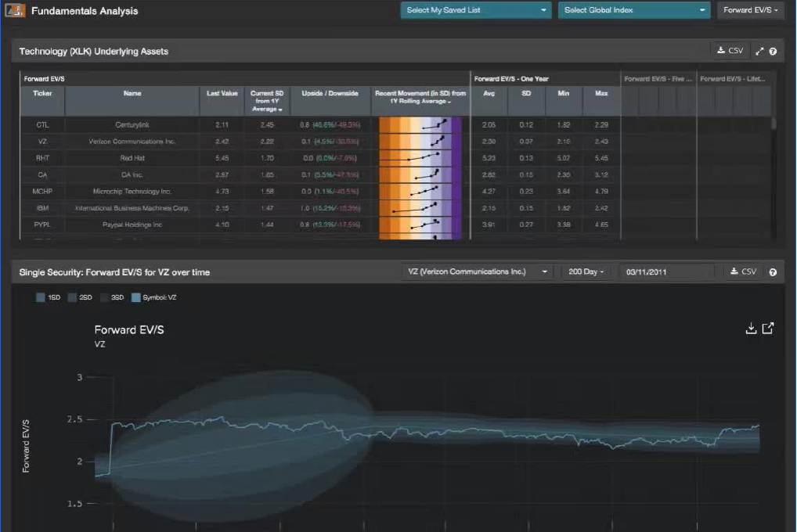Click the Ticker column header
The image size is (797, 532).
(x=43, y=101)
